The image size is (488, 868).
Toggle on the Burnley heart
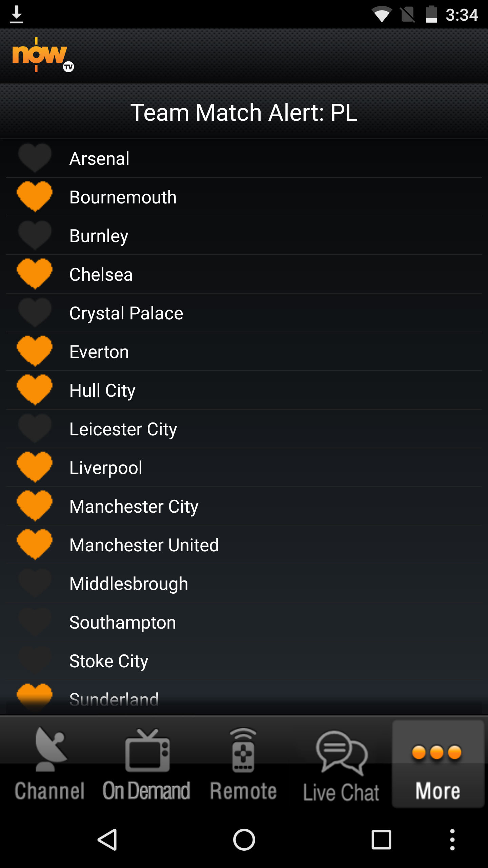click(x=35, y=235)
